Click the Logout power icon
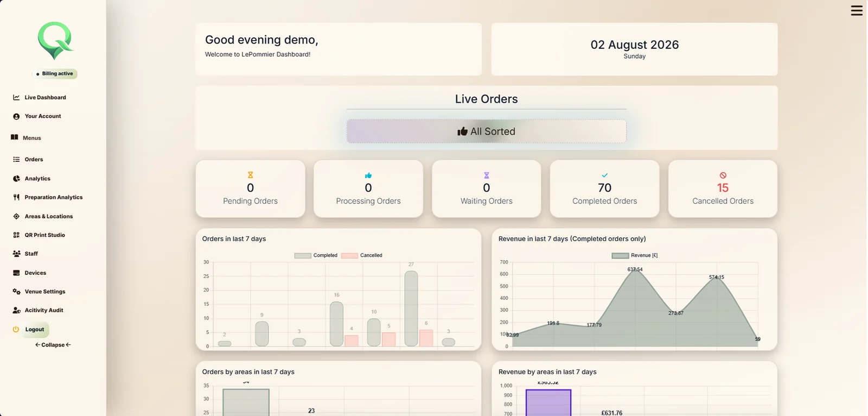The image size is (868, 416). 16,329
